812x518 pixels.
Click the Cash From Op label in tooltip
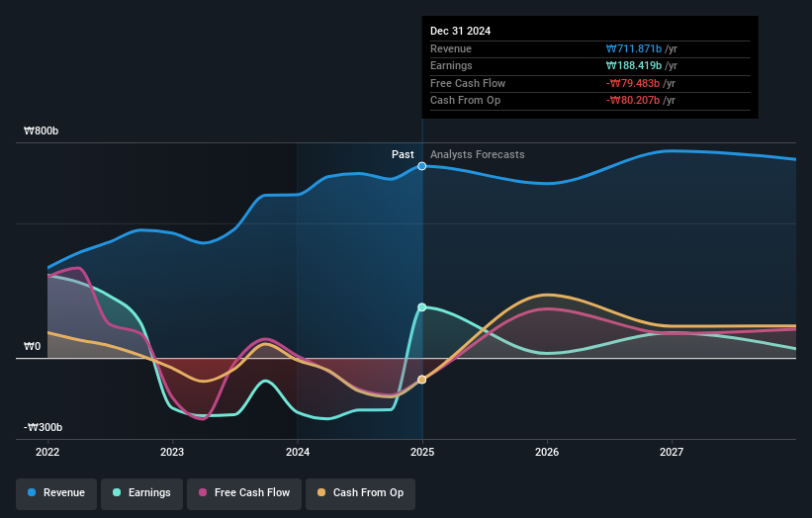tap(465, 101)
